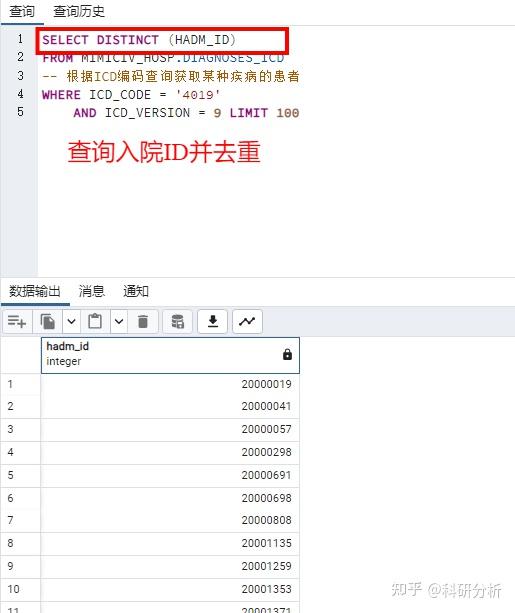Click cell value 20000041
The height and width of the screenshot is (613, 515).
click(x=266, y=406)
